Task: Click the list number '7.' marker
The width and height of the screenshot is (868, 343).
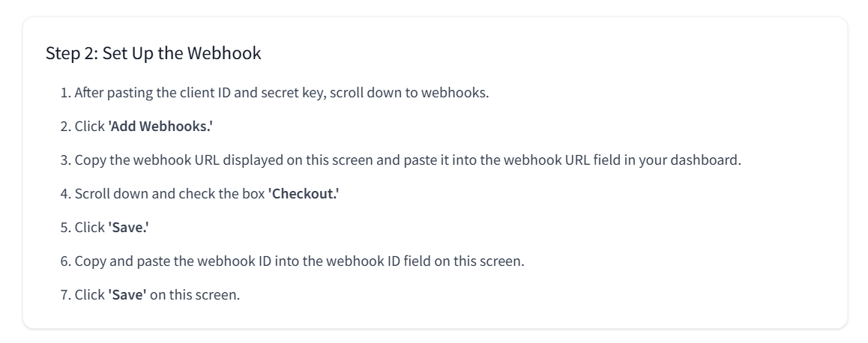Action: 66,295
